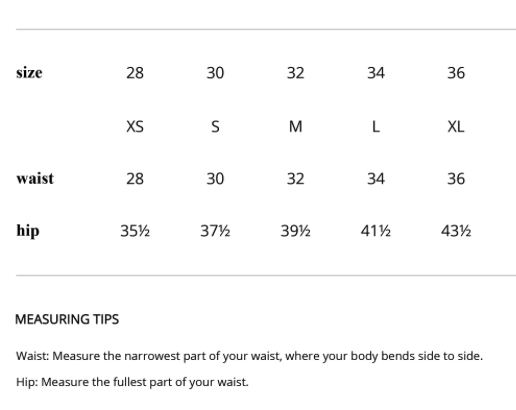Select size 30 in the size row
516x410 pixels.
(x=215, y=73)
